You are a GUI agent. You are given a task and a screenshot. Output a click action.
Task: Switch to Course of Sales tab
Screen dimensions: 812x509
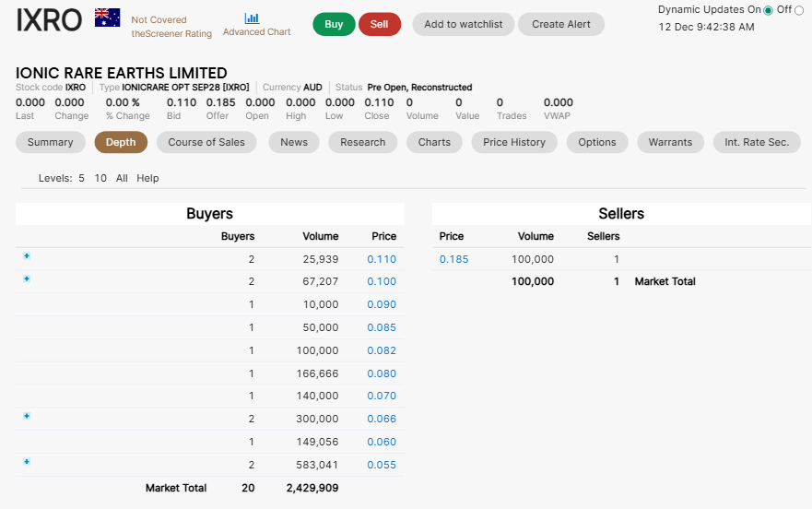pos(206,142)
